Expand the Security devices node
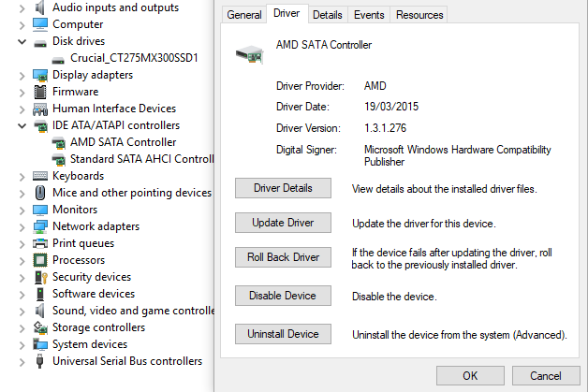Image resolution: width=588 pixels, height=392 pixels. pyautogui.click(x=22, y=278)
